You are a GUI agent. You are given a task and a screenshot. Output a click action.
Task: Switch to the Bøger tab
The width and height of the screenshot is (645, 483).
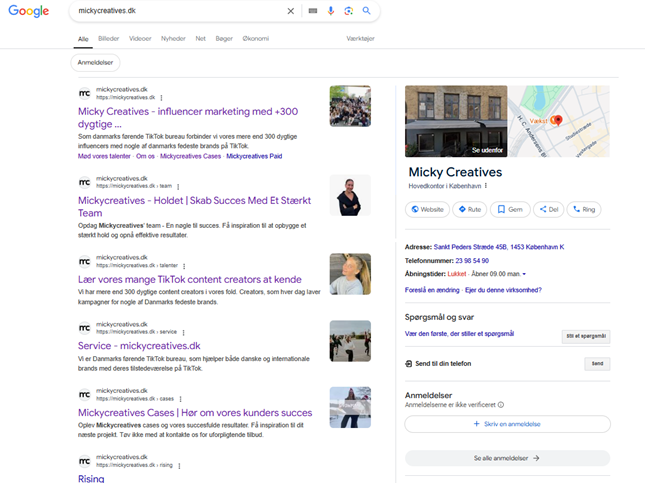pyautogui.click(x=224, y=39)
